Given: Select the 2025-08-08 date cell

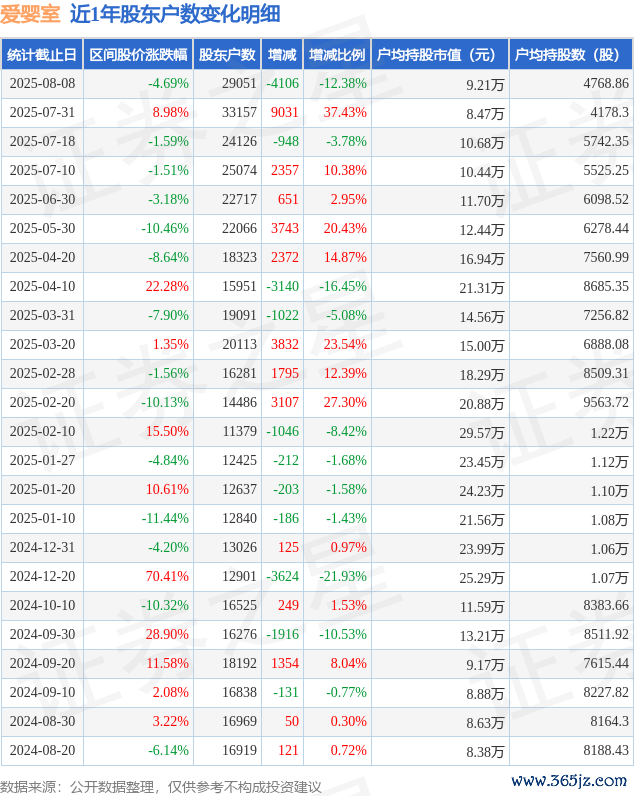Looking at the screenshot, I should click(42, 83).
